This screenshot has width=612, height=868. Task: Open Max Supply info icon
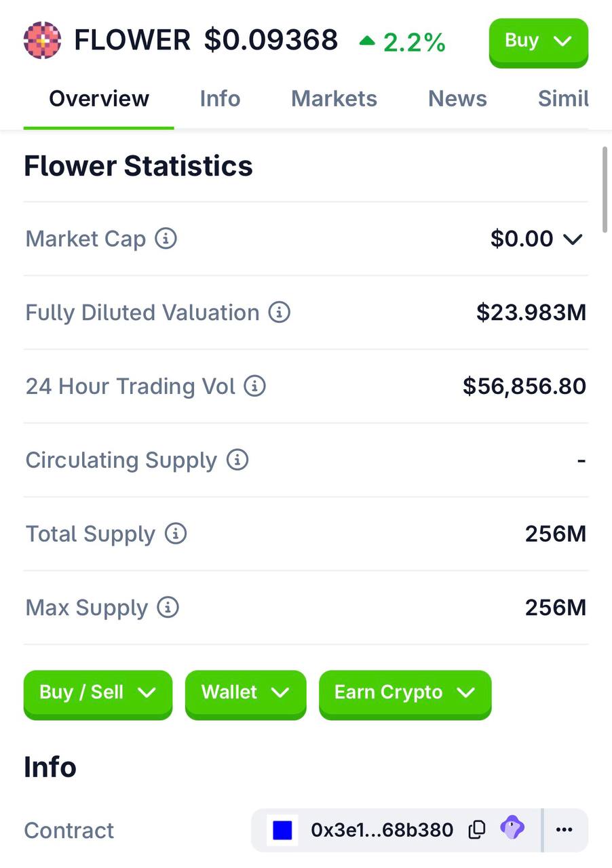(168, 608)
